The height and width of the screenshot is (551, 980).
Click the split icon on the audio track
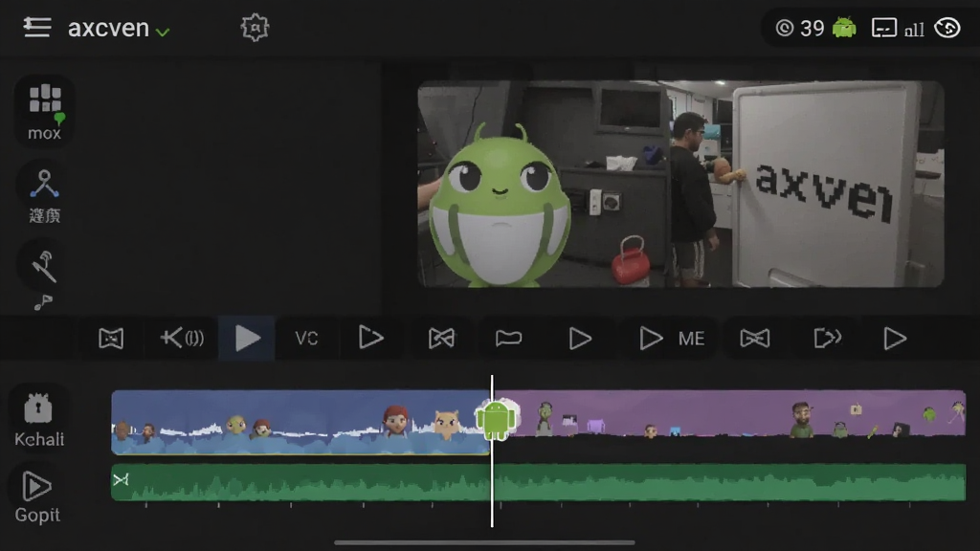[x=121, y=480]
